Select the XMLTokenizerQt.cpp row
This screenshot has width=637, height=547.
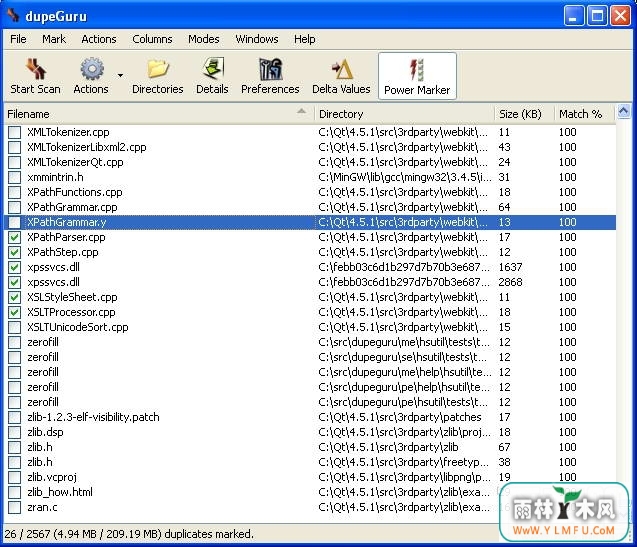310,162
